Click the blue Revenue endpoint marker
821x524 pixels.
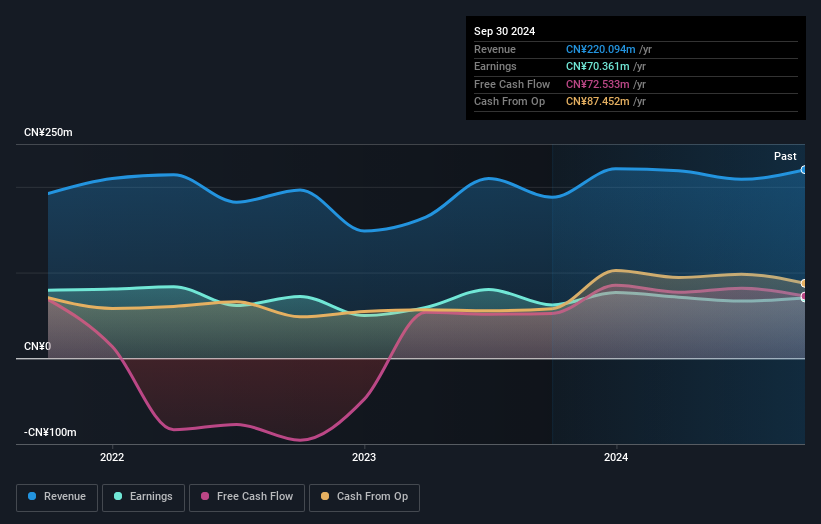(x=804, y=170)
